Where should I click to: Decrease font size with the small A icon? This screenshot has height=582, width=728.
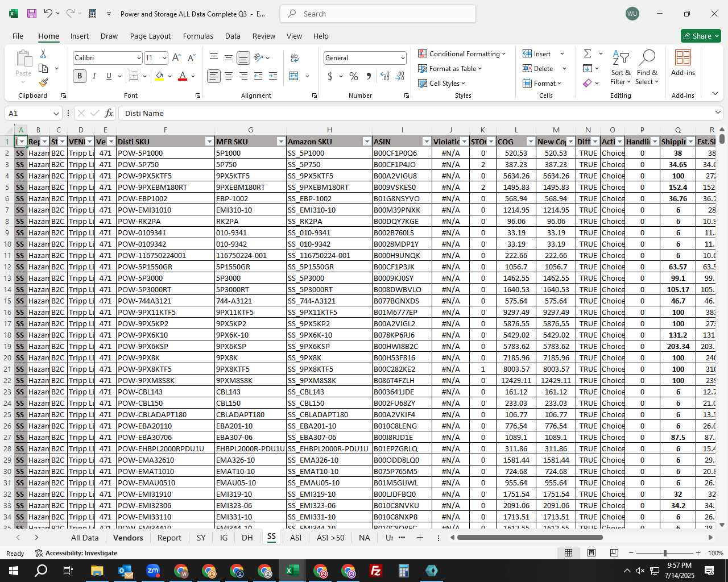[x=191, y=58]
